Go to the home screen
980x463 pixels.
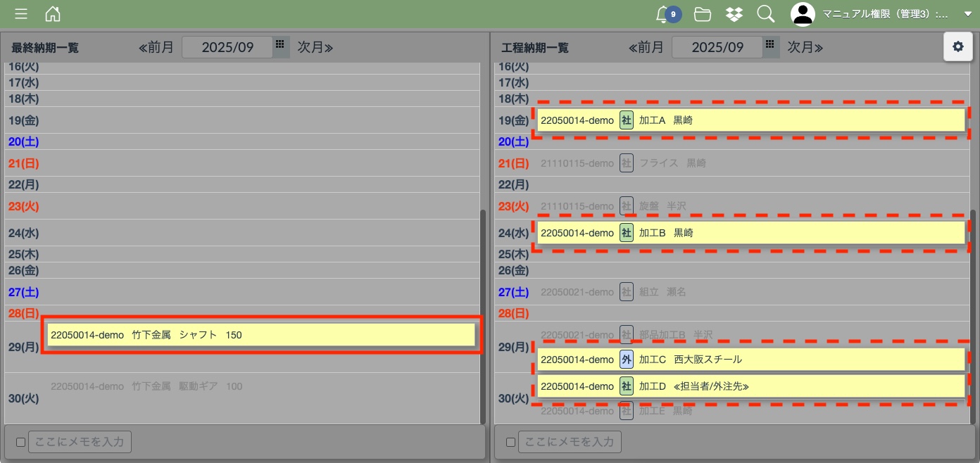[x=52, y=14]
